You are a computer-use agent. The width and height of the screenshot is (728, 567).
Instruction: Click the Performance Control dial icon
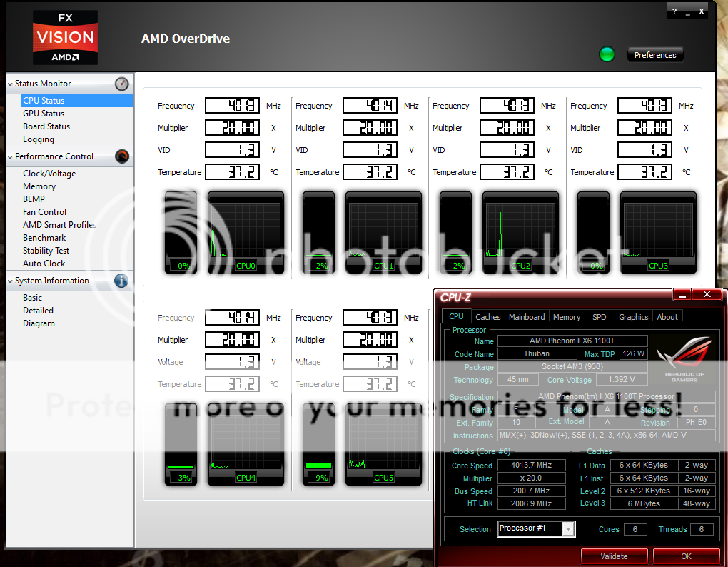click(122, 156)
